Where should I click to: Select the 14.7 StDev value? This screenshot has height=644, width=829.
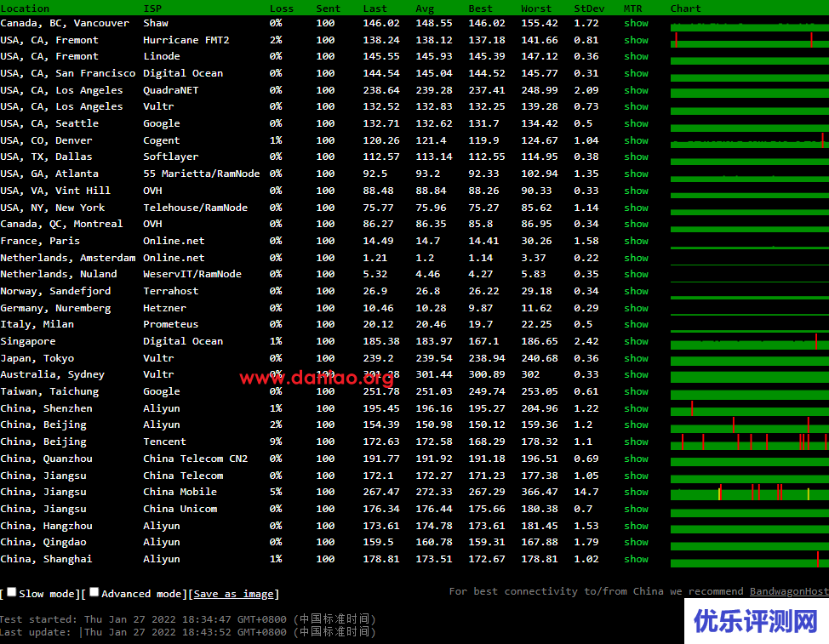point(586,492)
